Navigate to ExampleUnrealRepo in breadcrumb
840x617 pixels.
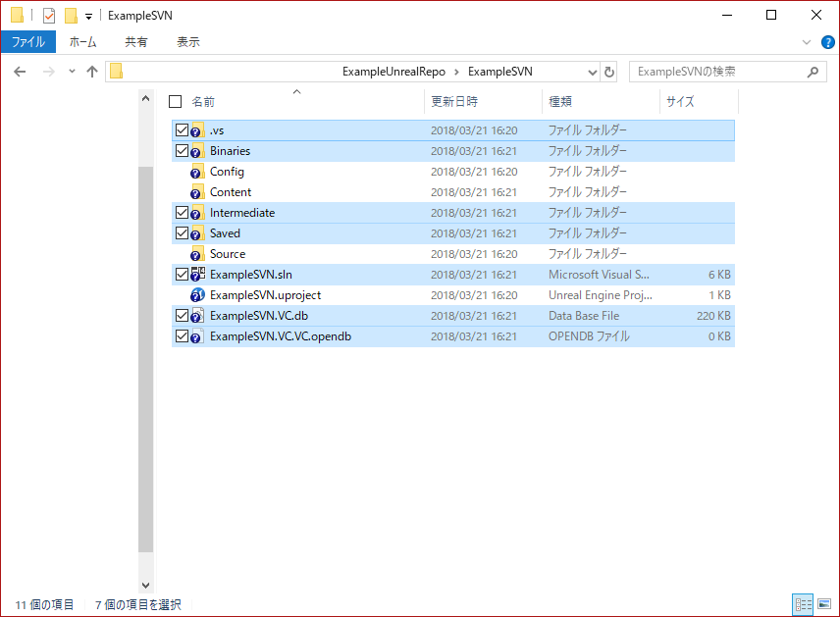(x=394, y=72)
